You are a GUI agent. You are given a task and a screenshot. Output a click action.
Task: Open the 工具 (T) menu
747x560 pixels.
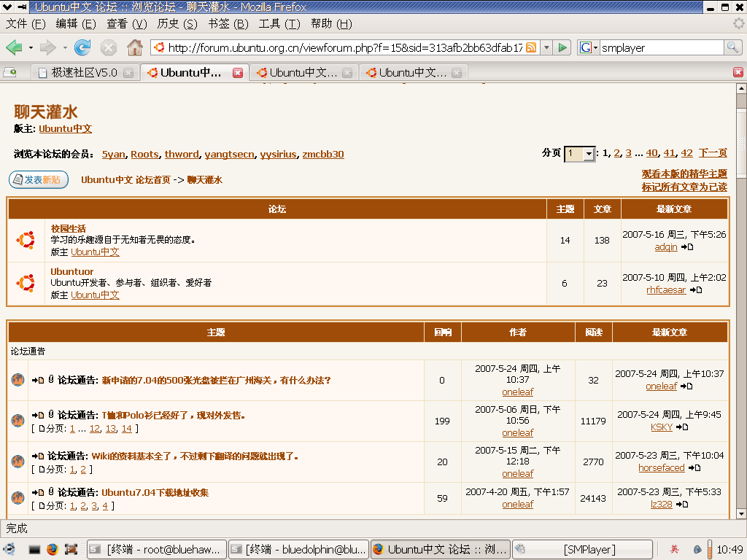(x=279, y=24)
